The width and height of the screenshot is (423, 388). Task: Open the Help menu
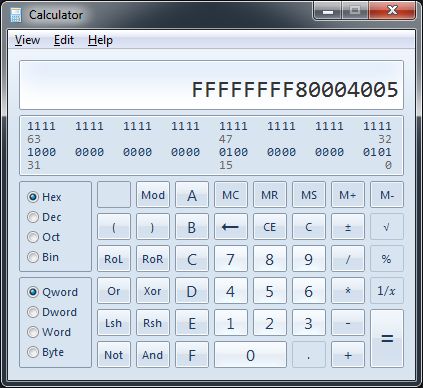click(100, 40)
